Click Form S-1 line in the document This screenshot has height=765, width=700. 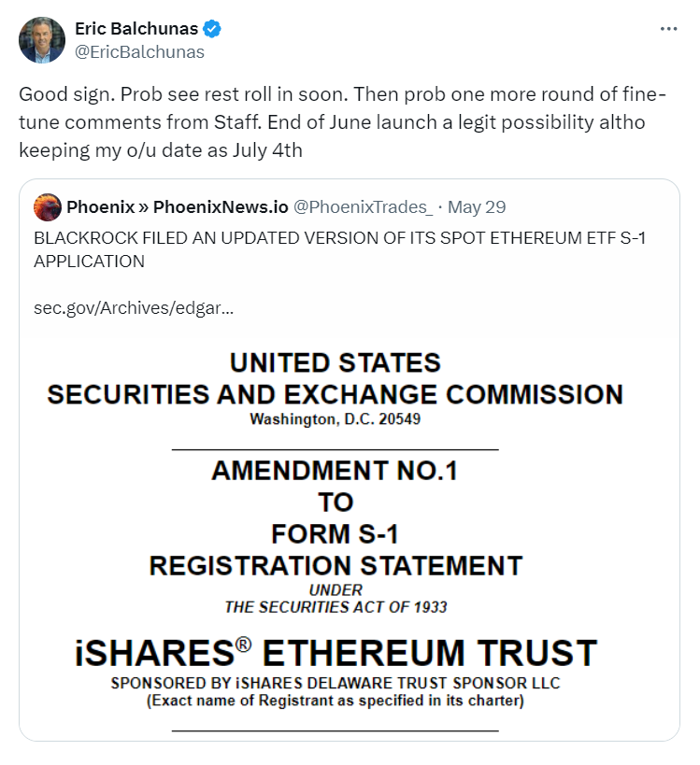click(335, 533)
